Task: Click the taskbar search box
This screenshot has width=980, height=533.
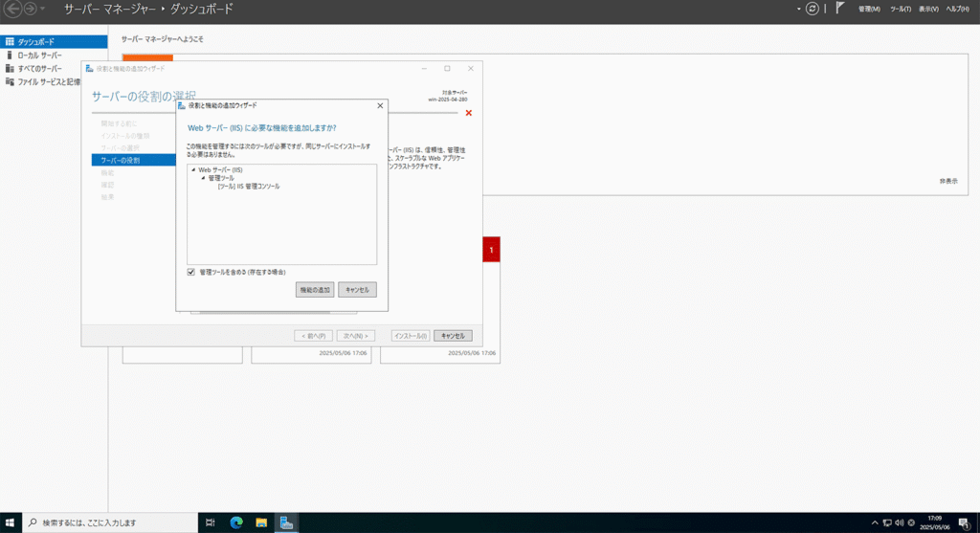Action: point(110,522)
